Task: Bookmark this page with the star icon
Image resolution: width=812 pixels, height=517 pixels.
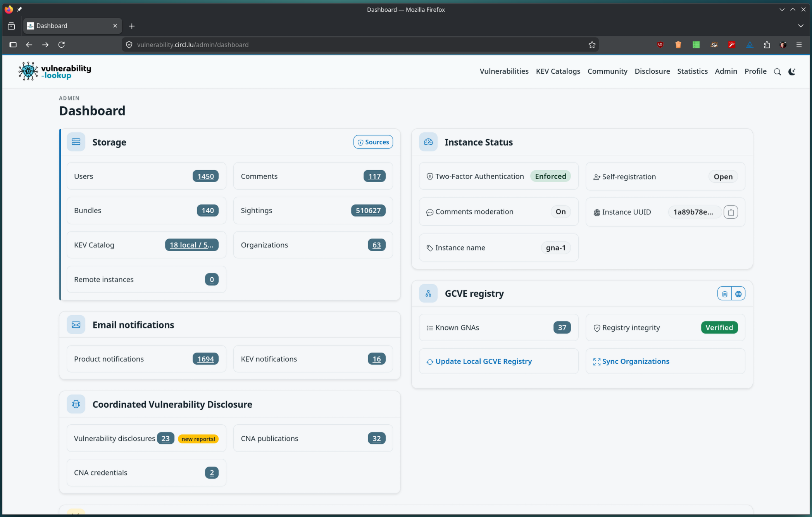Action: pos(592,45)
